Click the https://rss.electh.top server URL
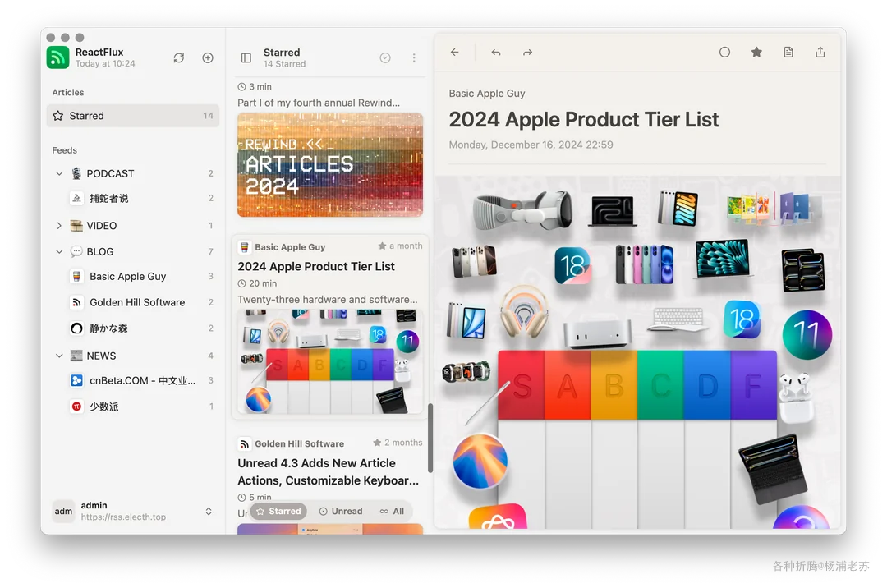 123,517
